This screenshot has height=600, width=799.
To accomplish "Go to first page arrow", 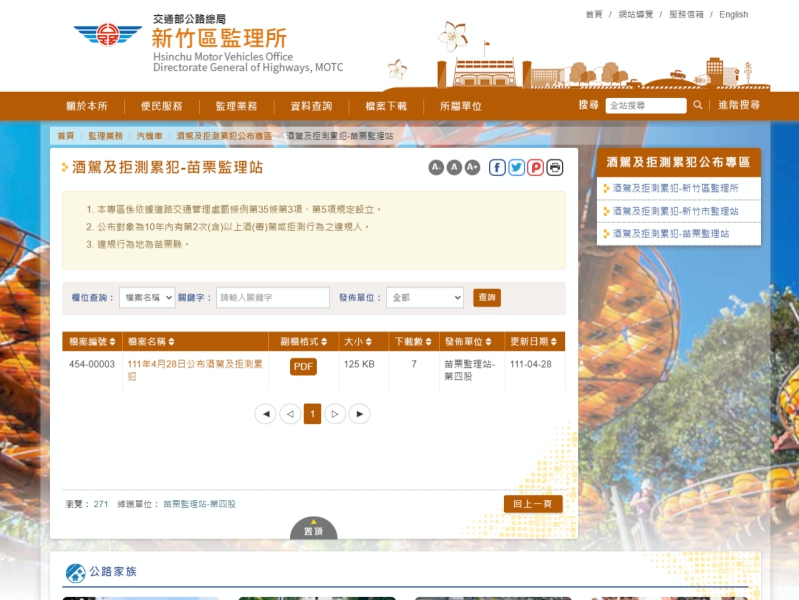I will (265, 414).
